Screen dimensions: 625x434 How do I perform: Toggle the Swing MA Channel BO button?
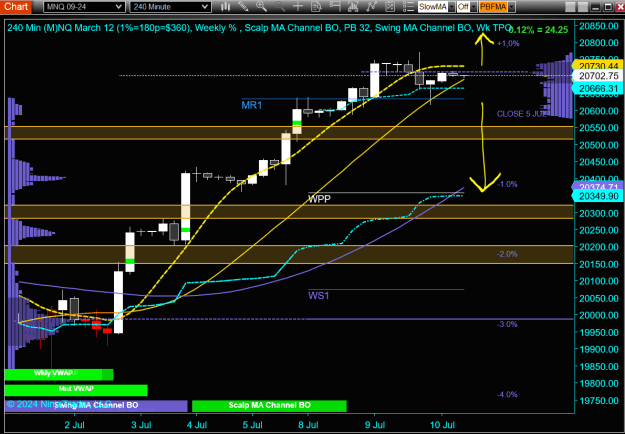(x=96, y=406)
